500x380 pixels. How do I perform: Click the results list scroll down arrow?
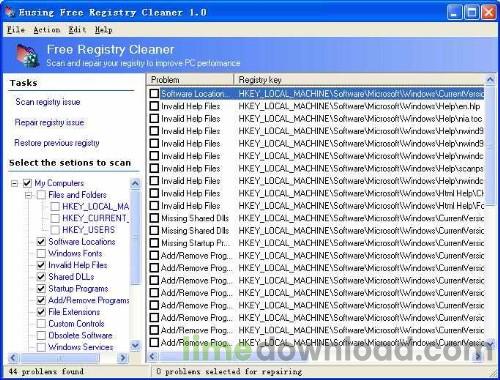pyautogui.click(x=490, y=343)
